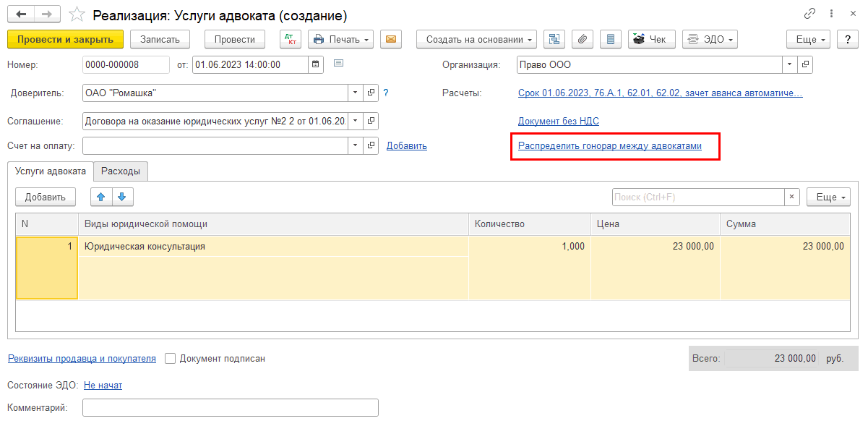This screenshot has width=868, height=421.
Task: Switch to the Расходы tab
Action: click(x=121, y=171)
